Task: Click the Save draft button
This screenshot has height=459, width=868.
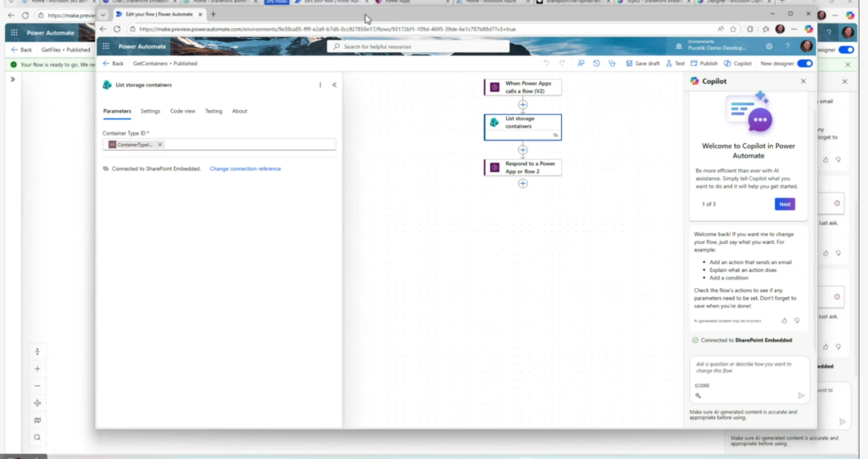Action: point(643,64)
